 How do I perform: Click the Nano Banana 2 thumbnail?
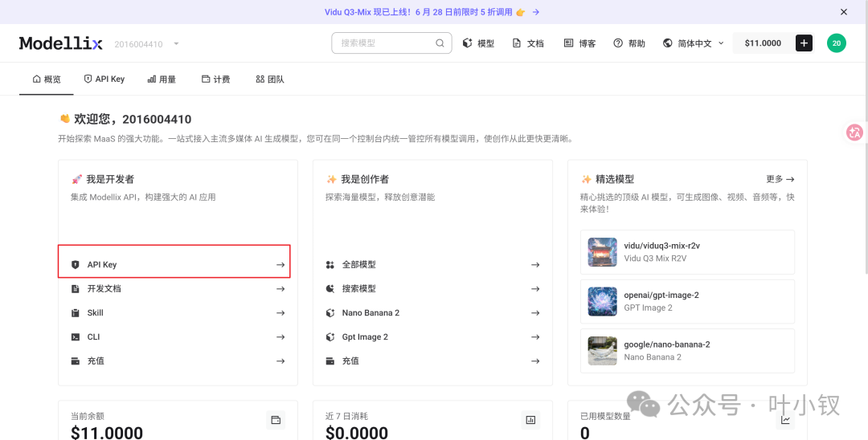[602, 351]
